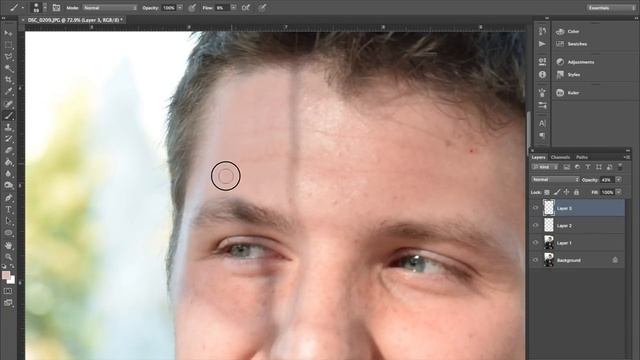Open the Layers panel flyout menu

pyautogui.click(x=627, y=157)
